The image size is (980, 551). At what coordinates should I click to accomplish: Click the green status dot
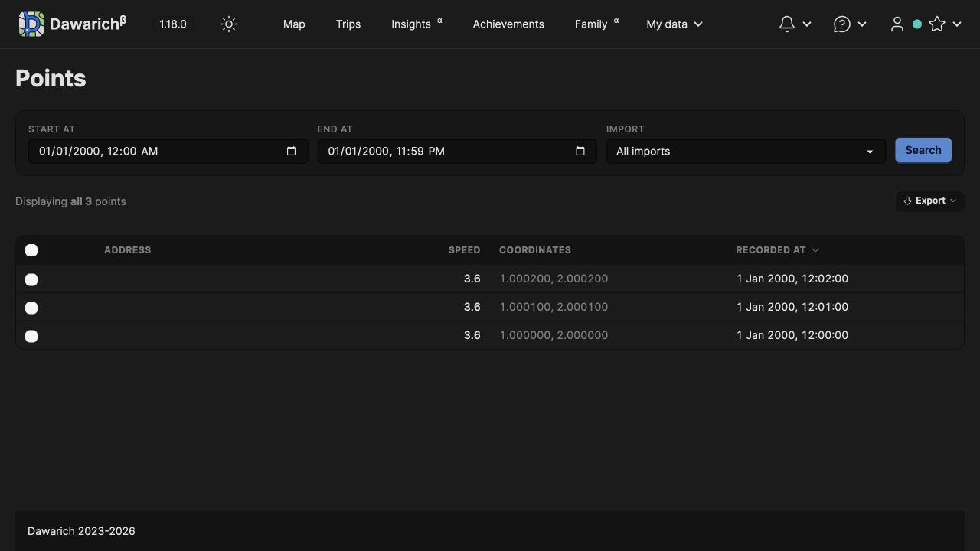917,24
